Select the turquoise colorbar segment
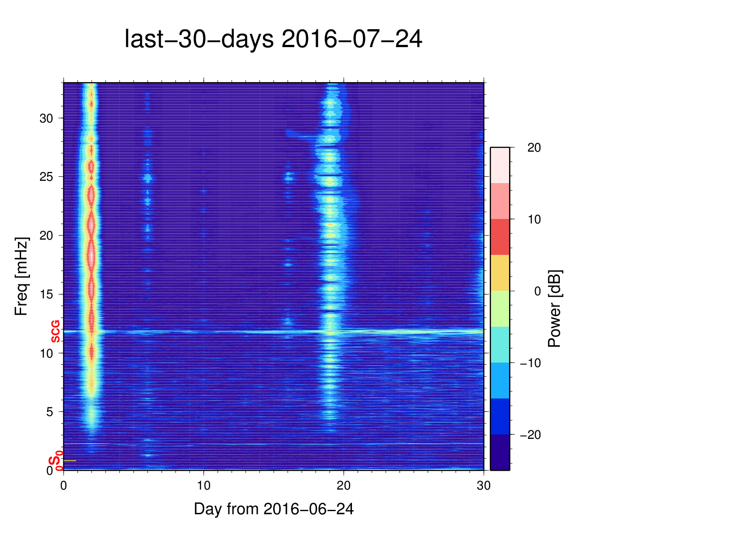The width and height of the screenshot is (756, 534). [x=500, y=345]
